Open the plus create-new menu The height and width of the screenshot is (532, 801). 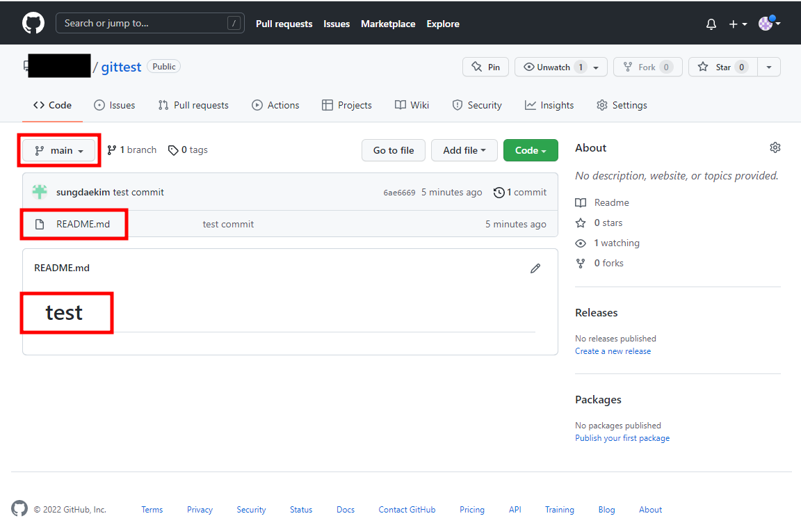coord(738,24)
